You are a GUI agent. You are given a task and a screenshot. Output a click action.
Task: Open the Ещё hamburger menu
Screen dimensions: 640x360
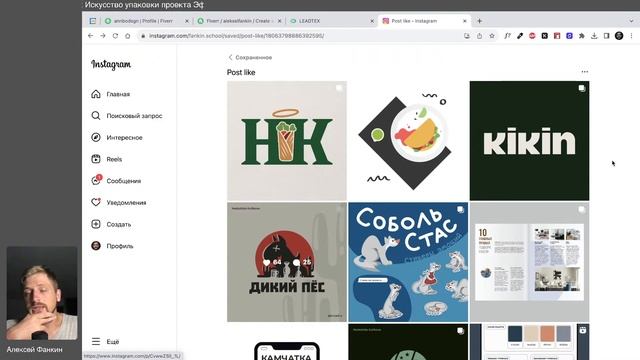pyautogui.click(x=105, y=341)
